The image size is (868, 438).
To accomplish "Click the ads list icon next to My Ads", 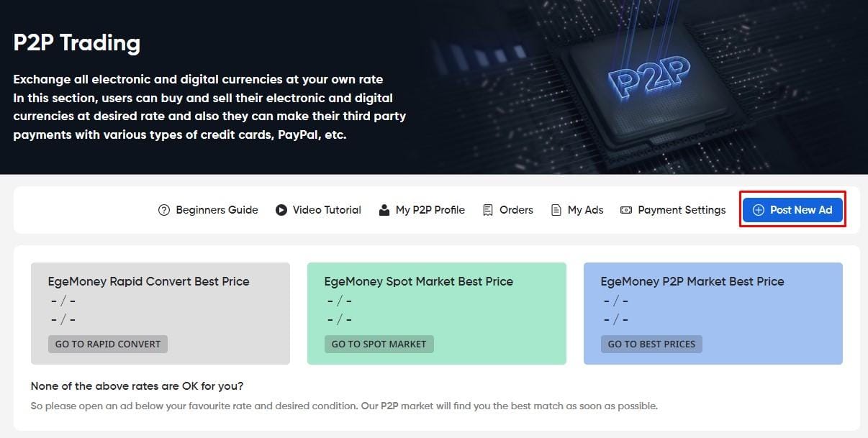I will [555, 209].
